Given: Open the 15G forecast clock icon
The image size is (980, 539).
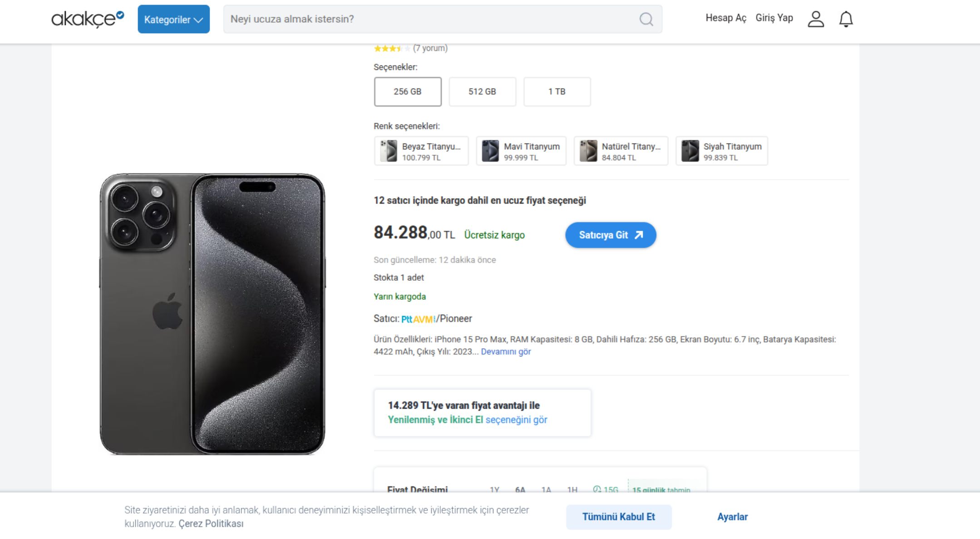Looking at the screenshot, I should coord(597,489).
